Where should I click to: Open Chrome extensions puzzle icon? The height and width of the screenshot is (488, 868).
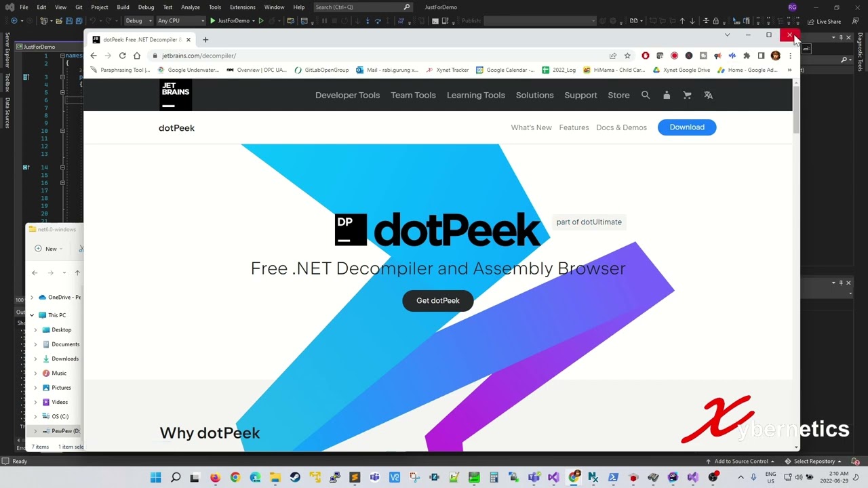click(747, 56)
